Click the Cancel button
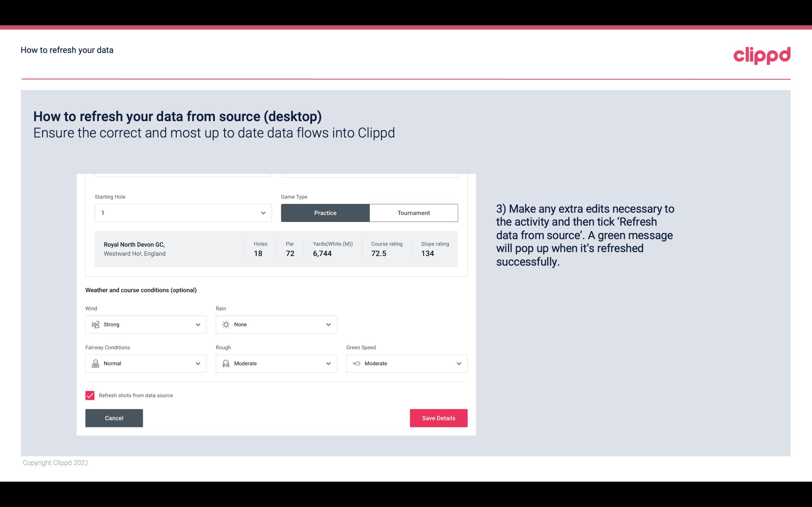Image resolution: width=812 pixels, height=507 pixels. tap(114, 418)
